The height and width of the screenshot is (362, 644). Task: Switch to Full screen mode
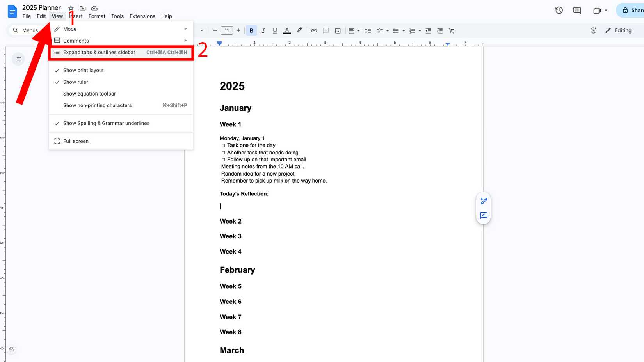coord(76,141)
